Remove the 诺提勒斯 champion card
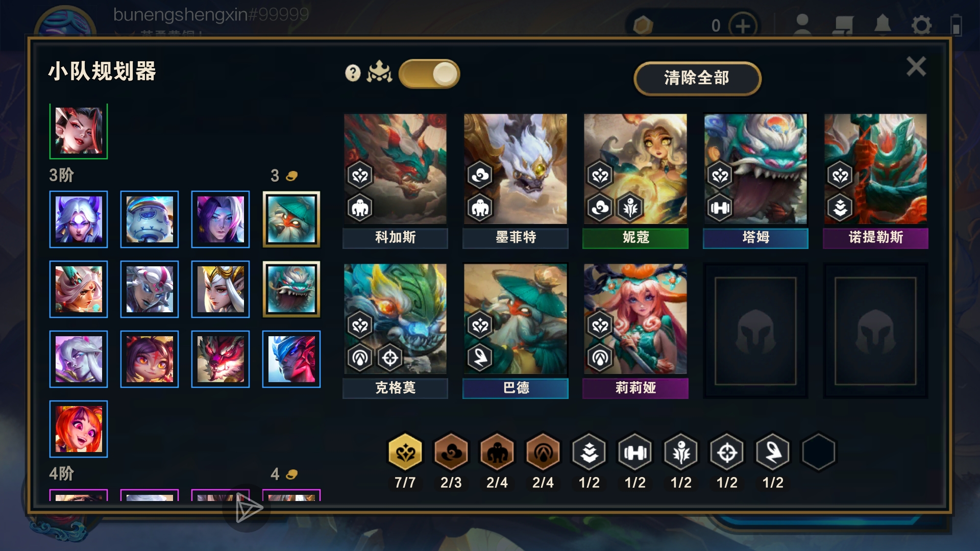Viewport: 980px width, 551px height. 875,181
